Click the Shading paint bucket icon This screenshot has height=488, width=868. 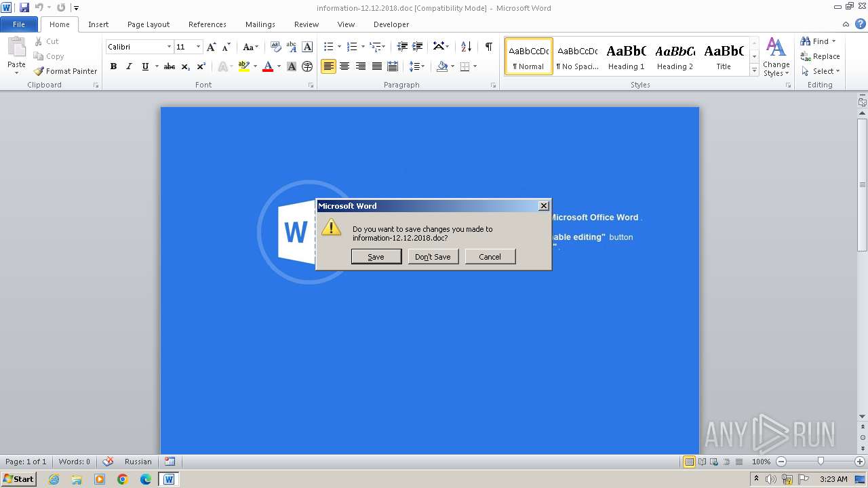442,66
